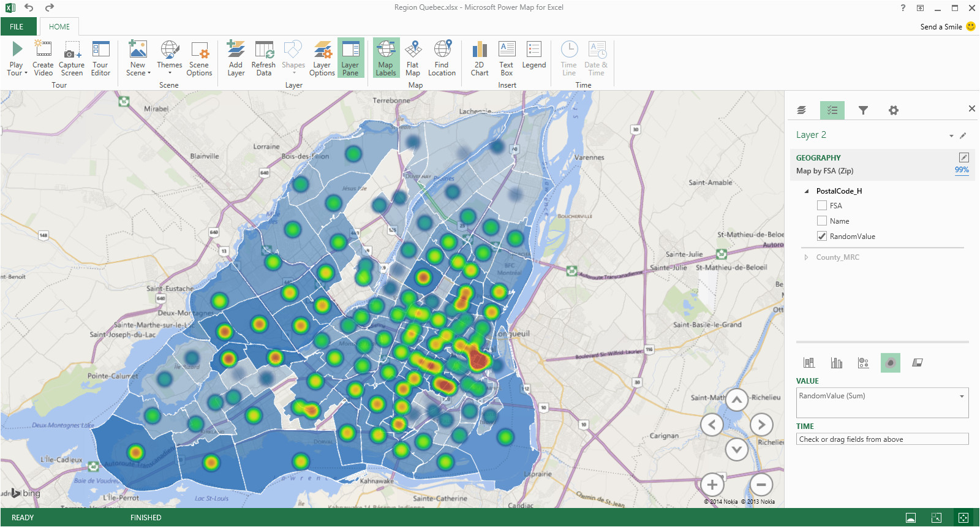
Task: Rotate the map left
Action: pos(712,425)
